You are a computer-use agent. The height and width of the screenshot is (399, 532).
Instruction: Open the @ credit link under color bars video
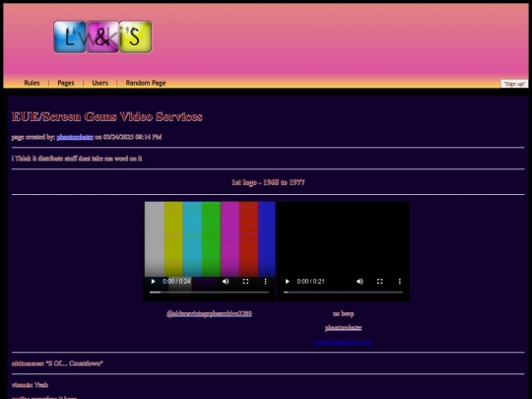pyautogui.click(x=209, y=313)
